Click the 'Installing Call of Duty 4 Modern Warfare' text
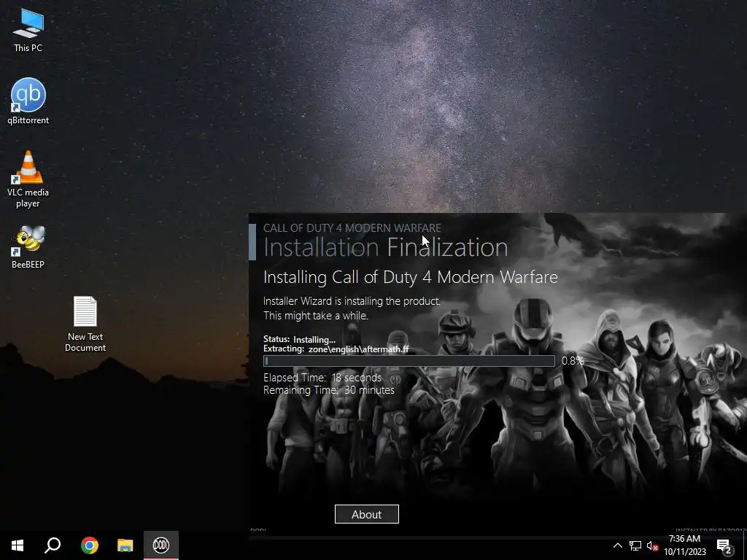The width and height of the screenshot is (747, 560). [411, 277]
